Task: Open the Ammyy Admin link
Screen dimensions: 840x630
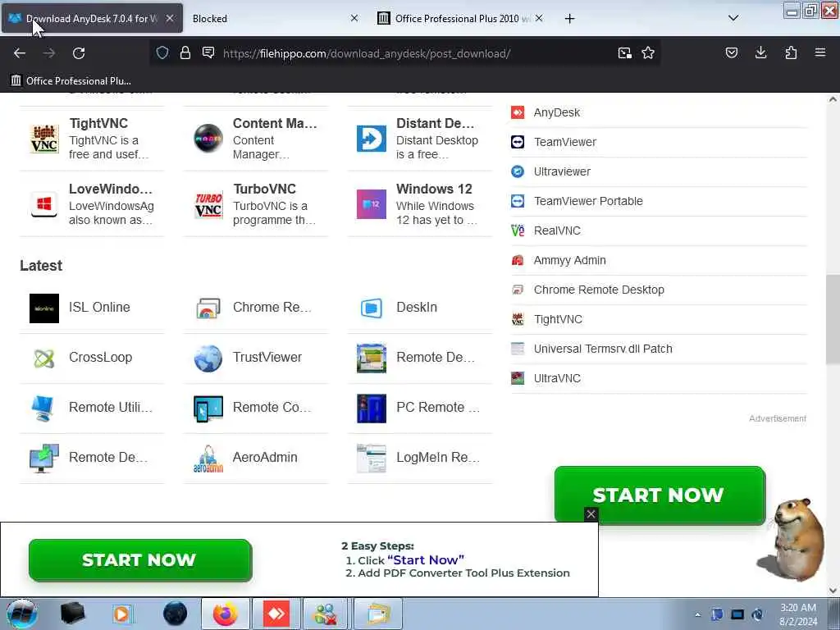Action: coord(569,260)
